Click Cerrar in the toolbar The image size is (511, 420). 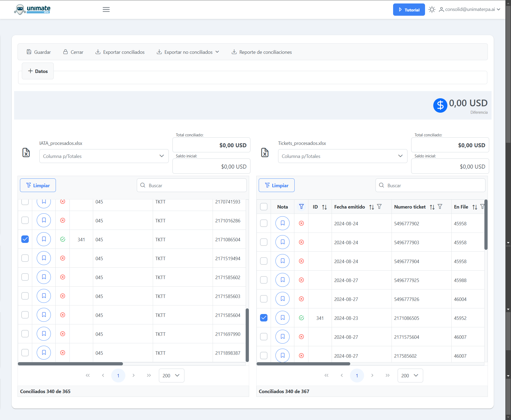pos(73,52)
